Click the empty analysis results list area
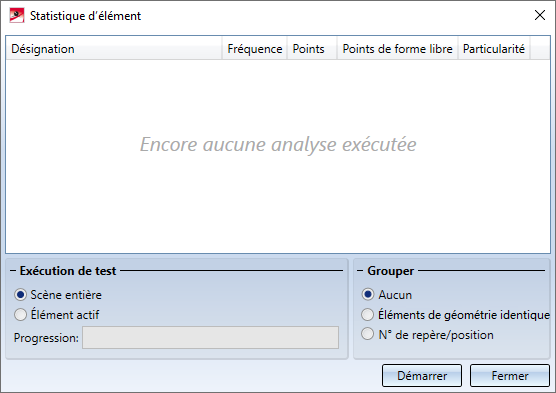 [x=278, y=156]
